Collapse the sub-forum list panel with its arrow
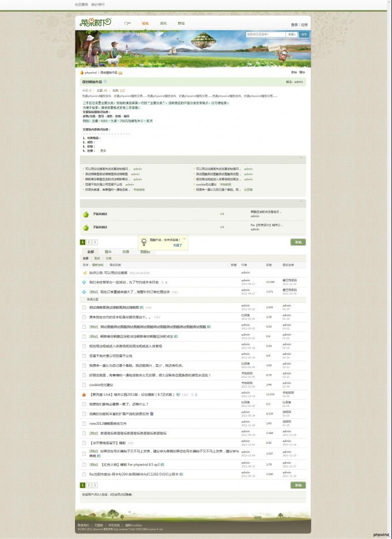This screenshot has width=392, height=539. 301,202
